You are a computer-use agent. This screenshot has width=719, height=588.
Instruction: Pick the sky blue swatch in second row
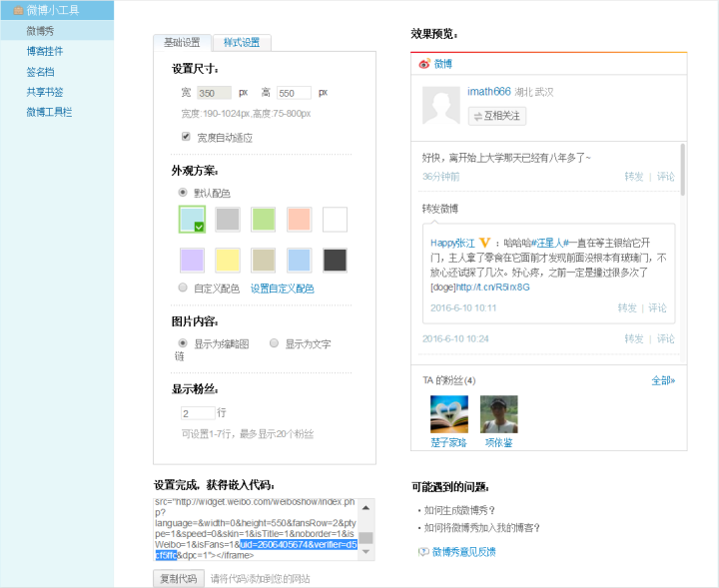(x=299, y=261)
